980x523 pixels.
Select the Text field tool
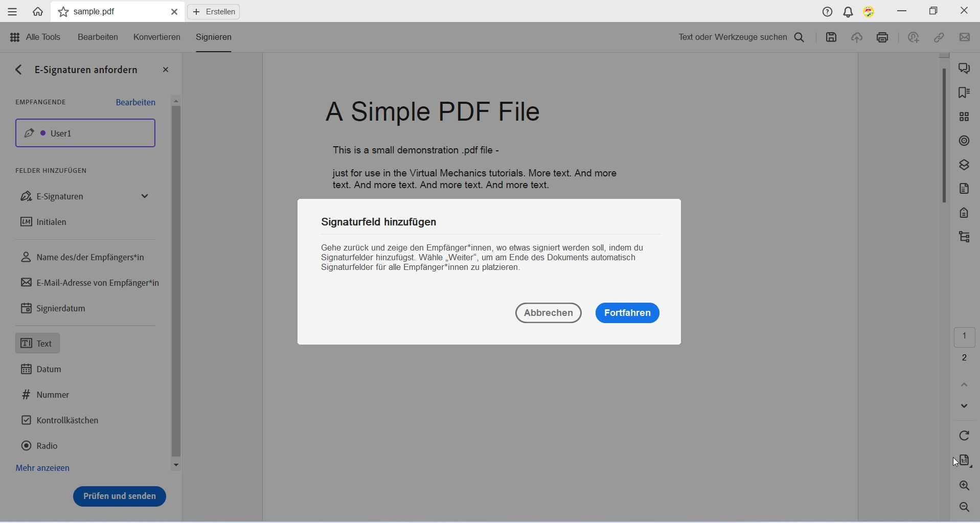coord(37,343)
